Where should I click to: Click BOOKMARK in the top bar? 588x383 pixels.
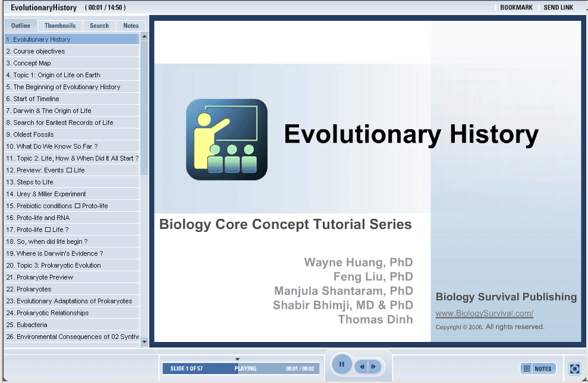coord(516,8)
